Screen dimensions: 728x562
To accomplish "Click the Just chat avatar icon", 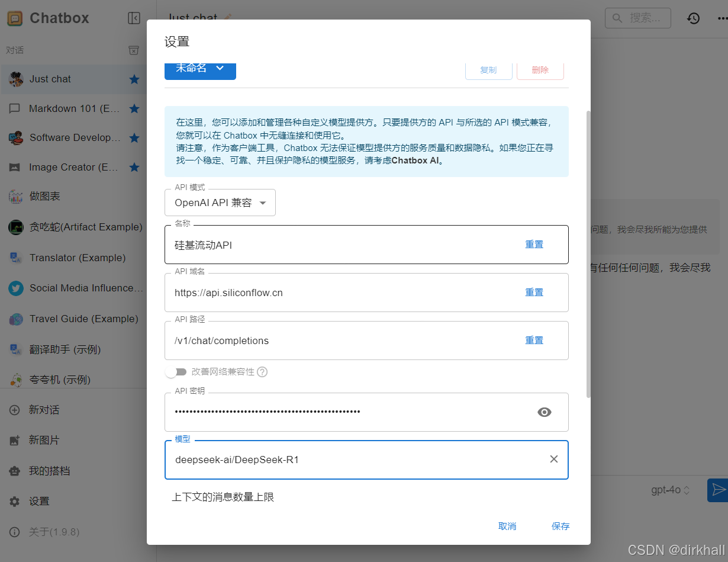I will point(15,79).
